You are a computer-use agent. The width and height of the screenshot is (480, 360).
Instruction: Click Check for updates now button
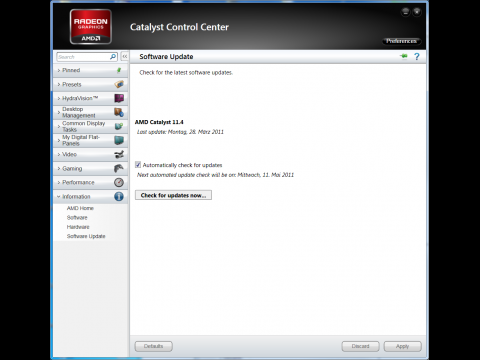(173, 195)
